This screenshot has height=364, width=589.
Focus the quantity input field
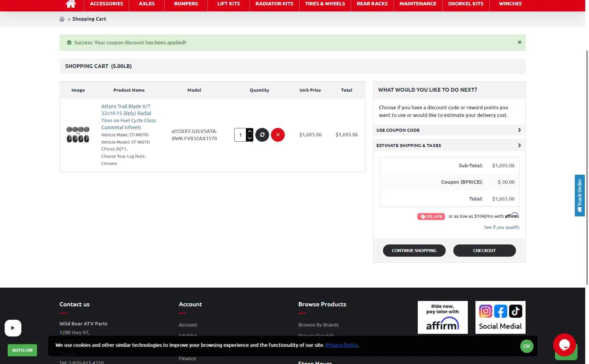pyautogui.click(x=240, y=135)
